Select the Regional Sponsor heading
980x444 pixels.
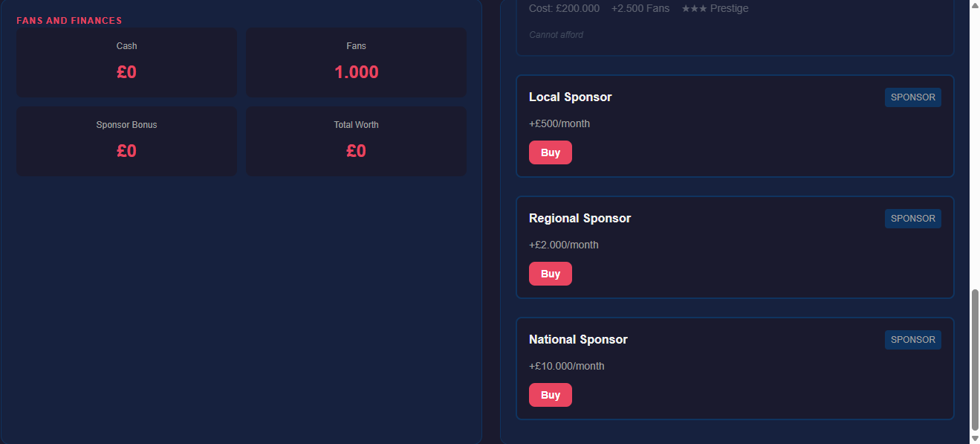(580, 219)
